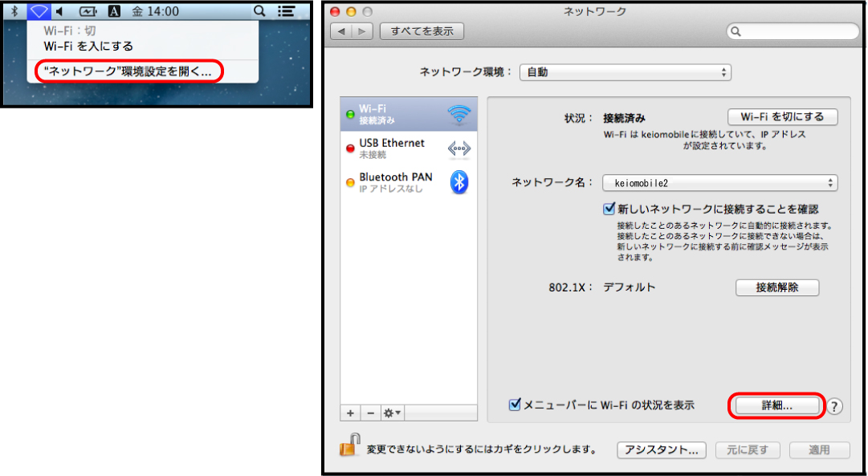868x476 pixels.
Task: Toggle 新しいネットワークに接続することを確認 checkbox
Action: [x=609, y=209]
